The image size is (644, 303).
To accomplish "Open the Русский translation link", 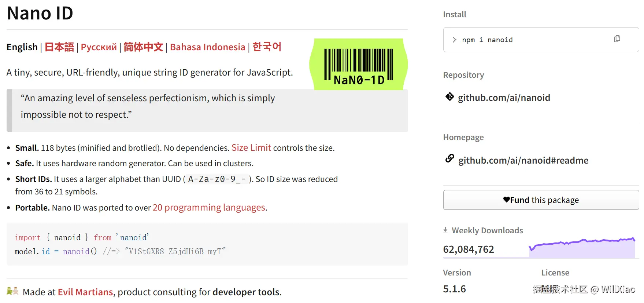I will click(99, 47).
